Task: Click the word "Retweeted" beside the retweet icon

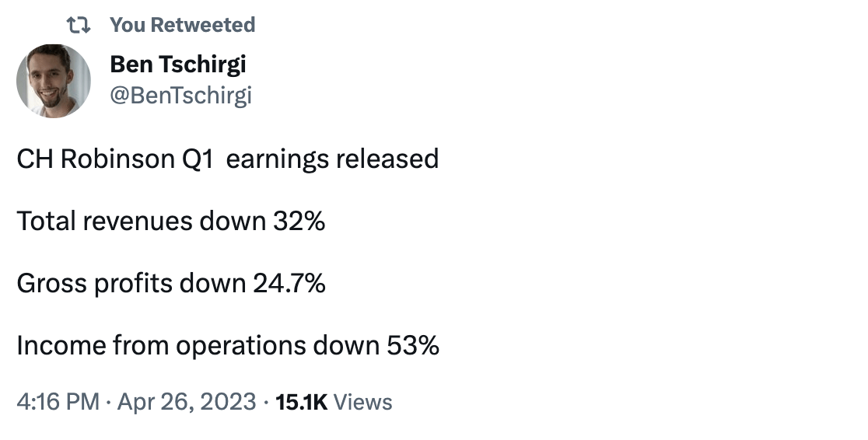Action: [x=202, y=25]
